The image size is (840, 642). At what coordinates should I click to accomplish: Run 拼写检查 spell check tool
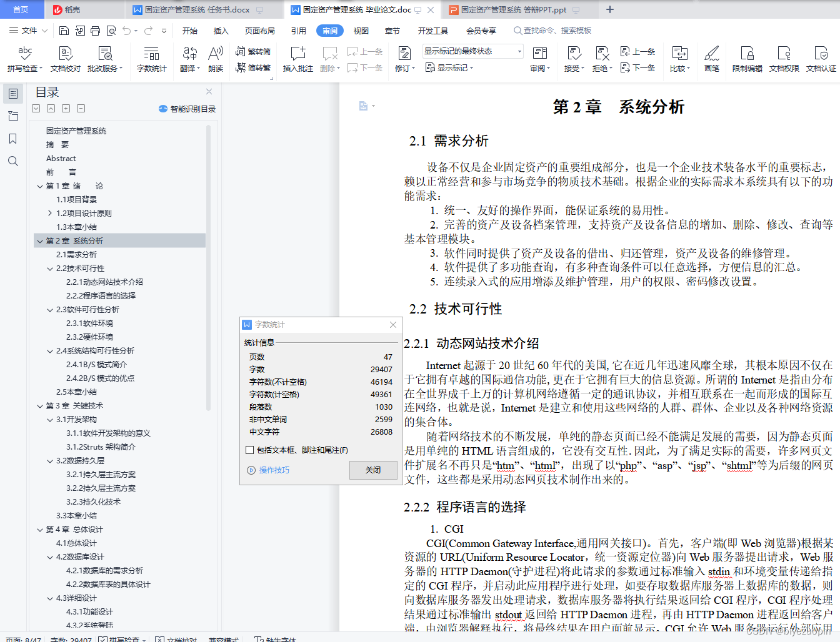(25, 59)
